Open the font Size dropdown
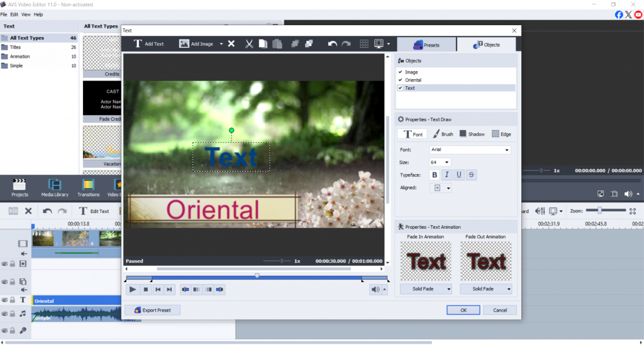The height and width of the screenshot is (345, 644). pos(440,162)
